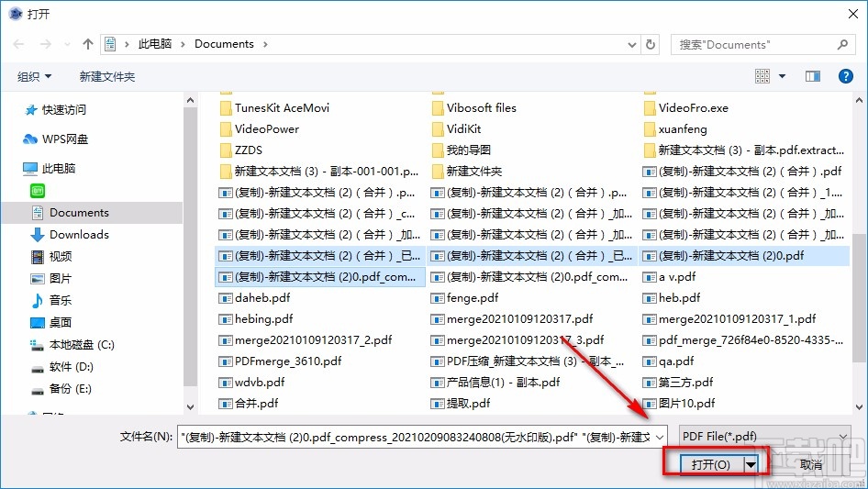Open help with the question mark icon

tap(846, 76)
